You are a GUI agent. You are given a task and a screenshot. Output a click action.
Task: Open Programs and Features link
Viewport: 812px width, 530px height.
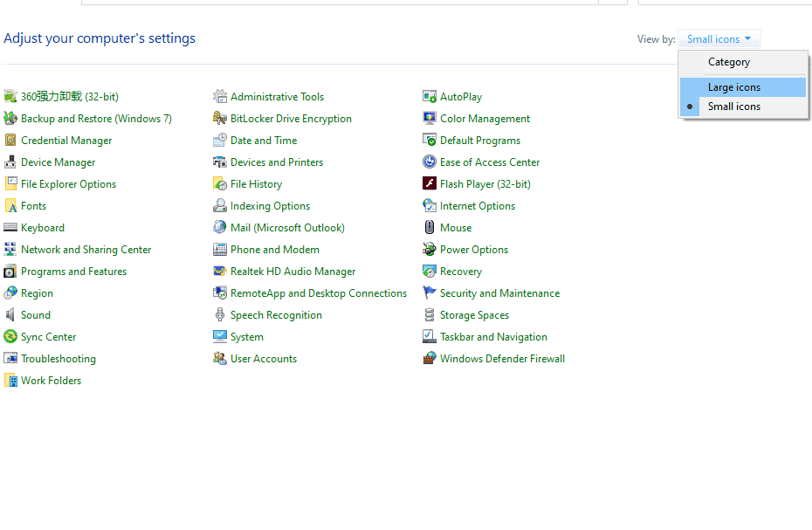tap(73, 272)
